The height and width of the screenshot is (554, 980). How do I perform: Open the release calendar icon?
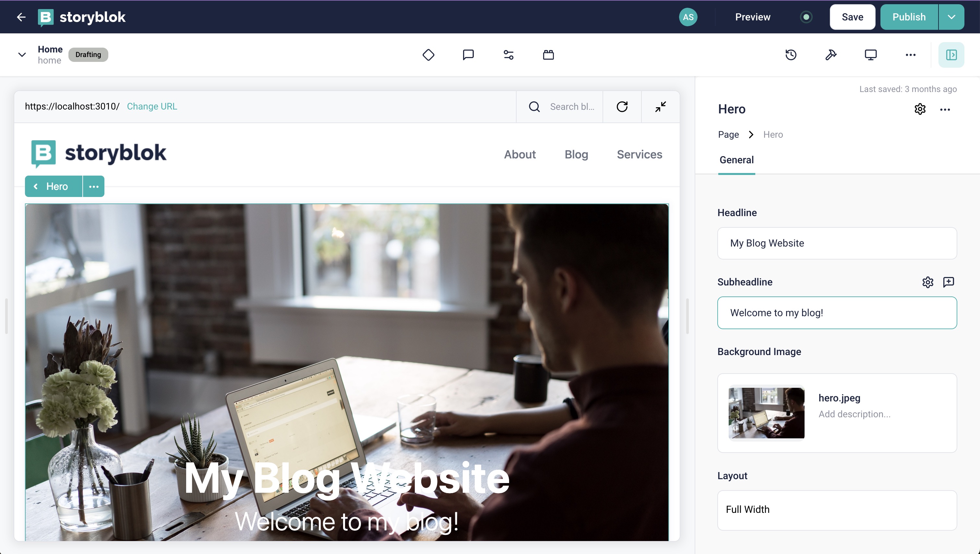pos(548,55)
